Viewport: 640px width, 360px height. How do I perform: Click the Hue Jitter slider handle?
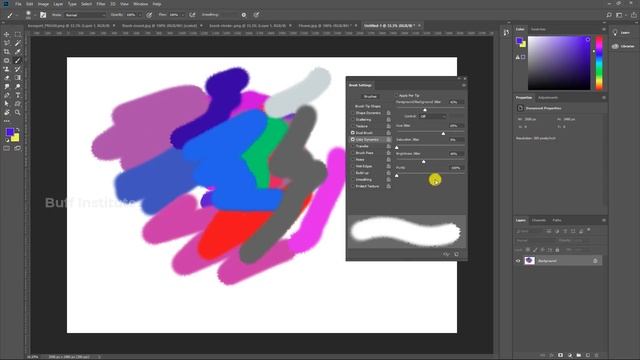(443, 133)
